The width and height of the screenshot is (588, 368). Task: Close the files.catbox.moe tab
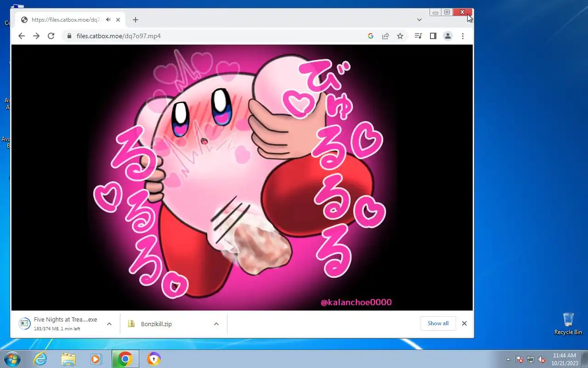coord(118,20)
